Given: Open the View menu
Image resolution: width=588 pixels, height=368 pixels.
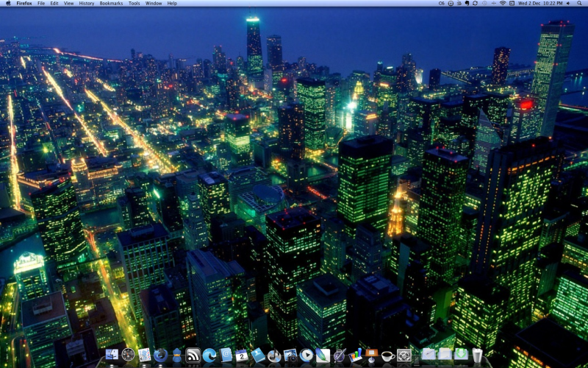Looking at the screenshot, I should click(x=68, y=3).
